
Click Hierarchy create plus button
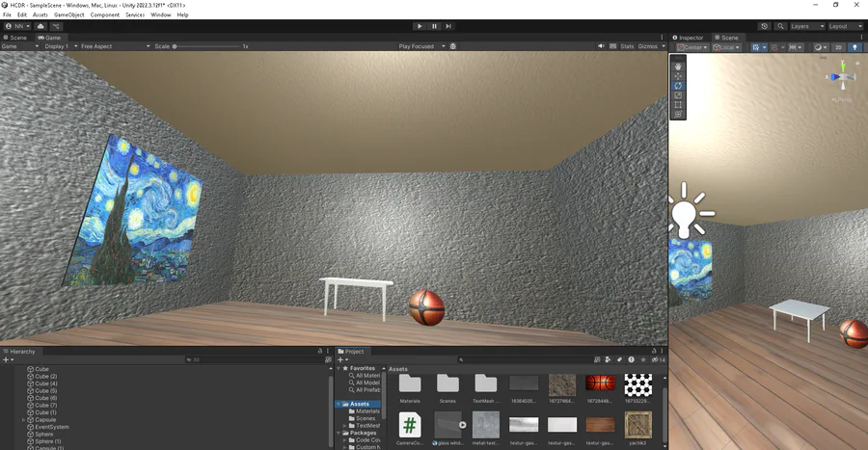coord(8,359)
